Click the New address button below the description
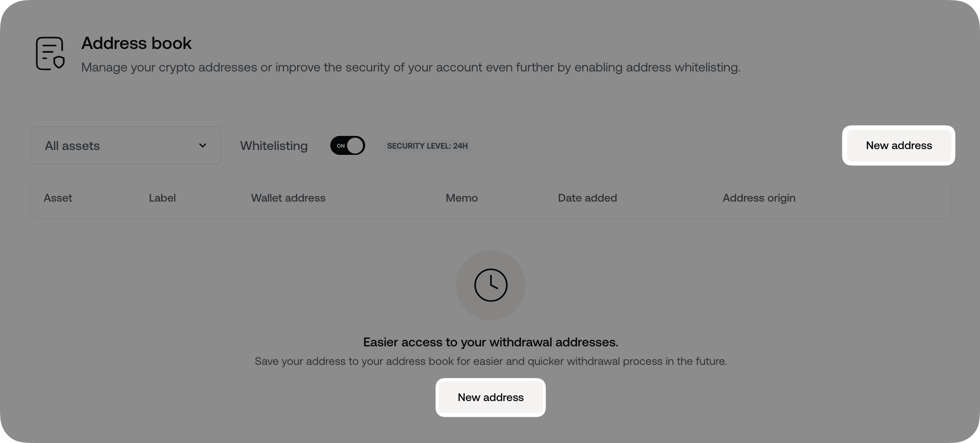This screenshot has width=980, height=443. tap(490, 397)
